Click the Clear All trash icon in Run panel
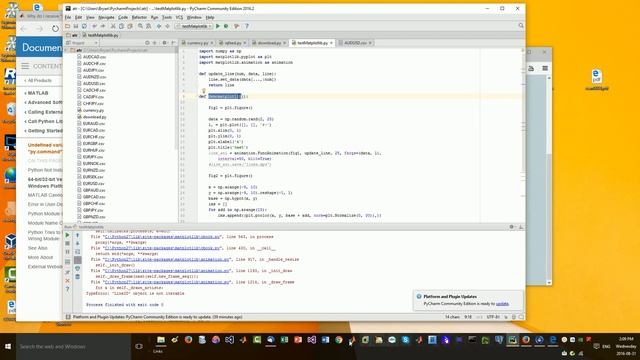 point(78,277)
